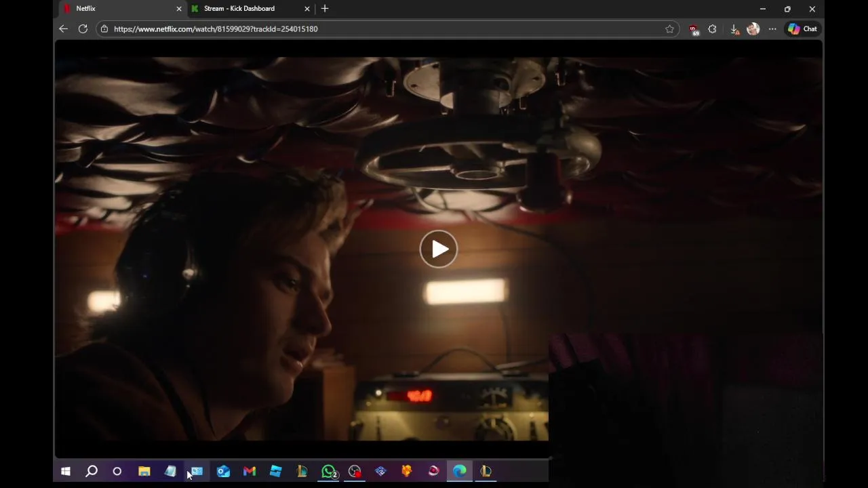Switch to the Netflix tab

(x=122, y=9)
